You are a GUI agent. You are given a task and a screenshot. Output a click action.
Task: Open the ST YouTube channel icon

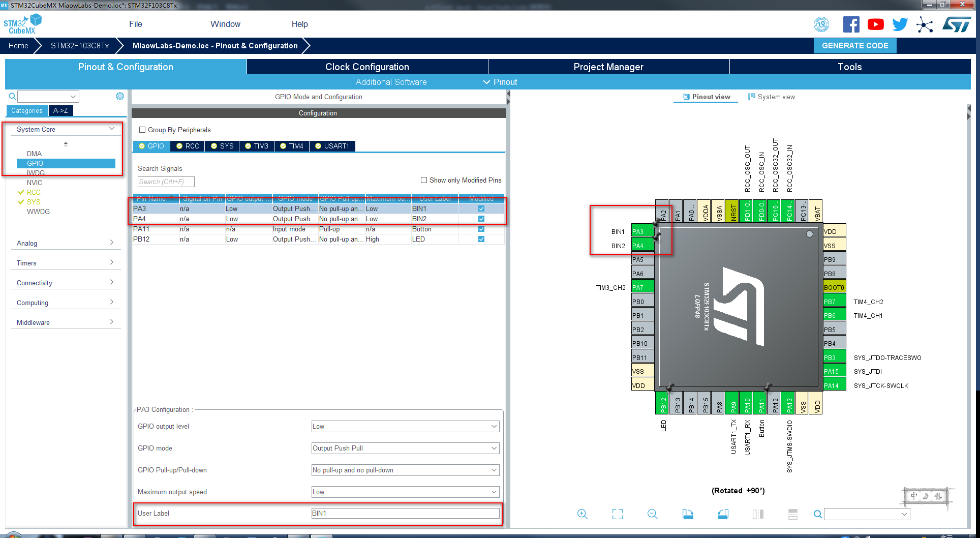point(875,24)
